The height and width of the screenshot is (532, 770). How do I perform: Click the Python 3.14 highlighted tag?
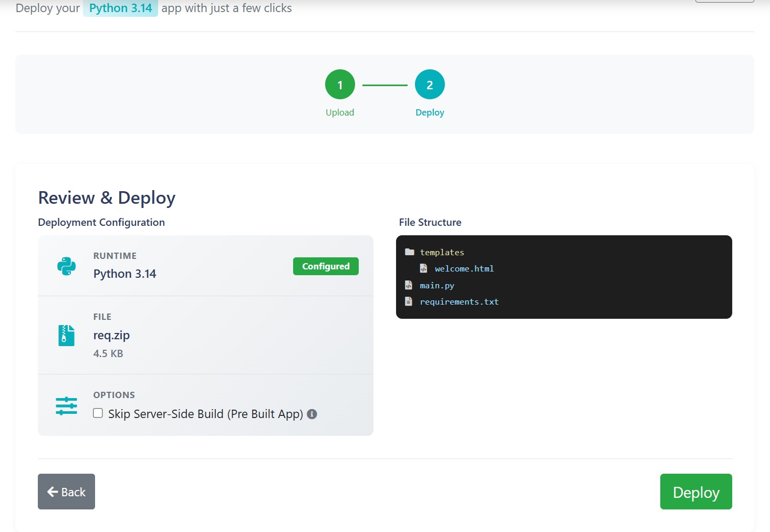(x=120, y=8)
